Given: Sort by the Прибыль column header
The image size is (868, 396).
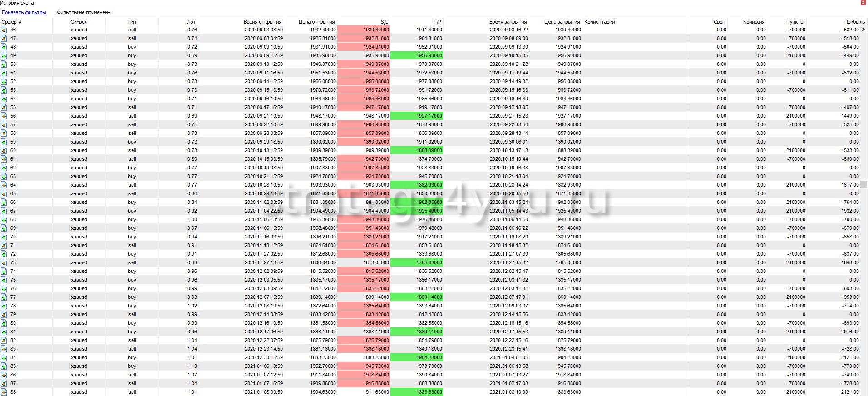Looking at the screenshot, I should tap(854, 22).
